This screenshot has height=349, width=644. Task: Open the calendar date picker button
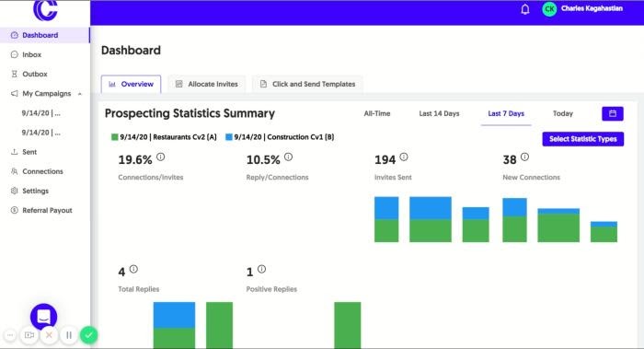(x=613, y=113)
